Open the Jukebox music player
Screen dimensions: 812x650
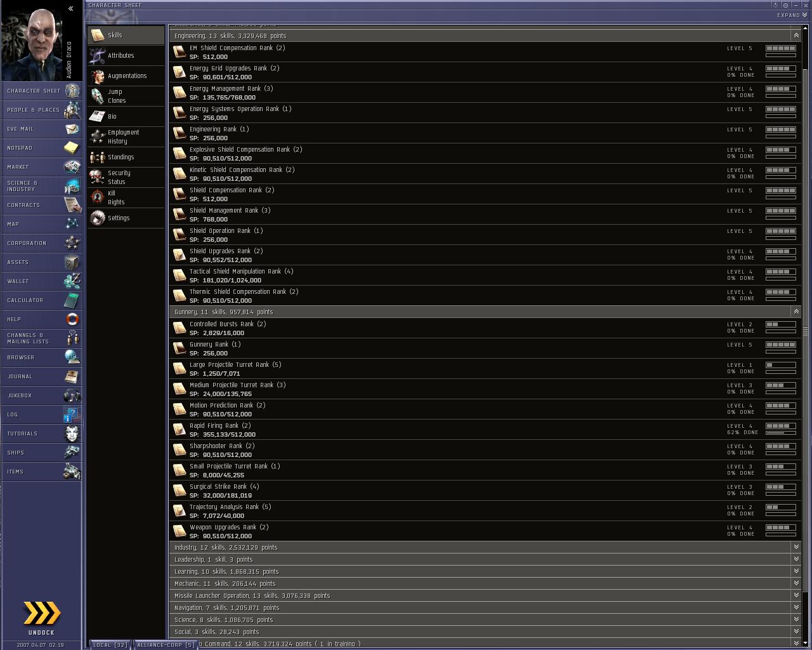(x=41, y=395)
